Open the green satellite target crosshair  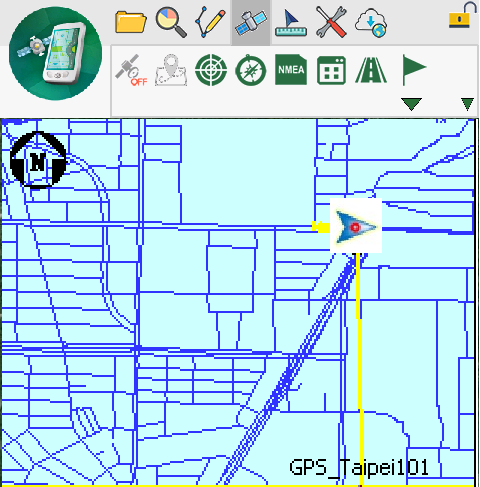pos(211,70)
